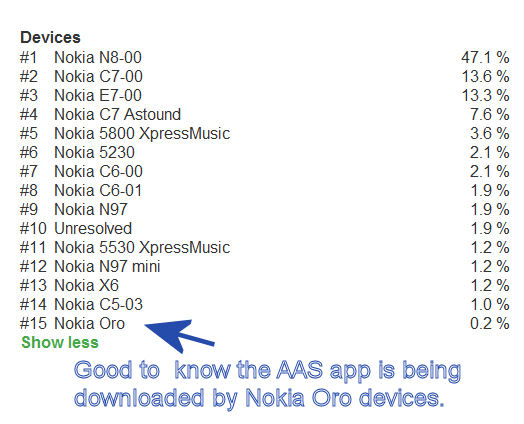Select the Unresolved device entry

click(x=93, y=229)
